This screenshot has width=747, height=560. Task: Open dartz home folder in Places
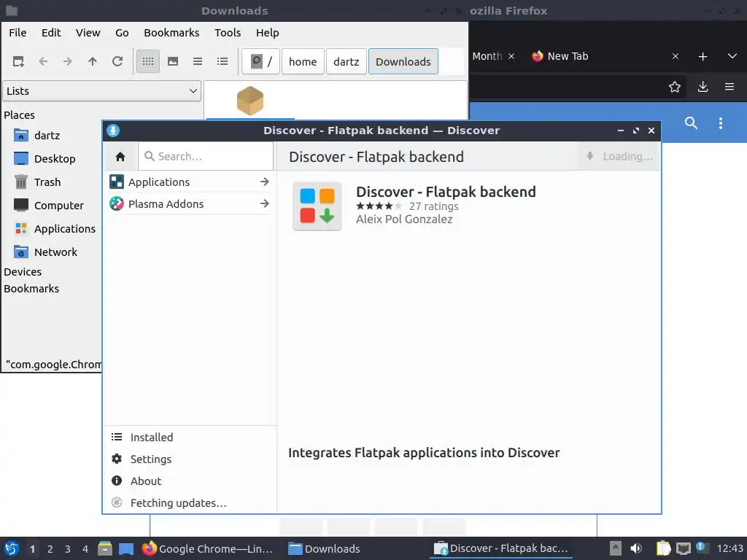[x=37, y=136]
